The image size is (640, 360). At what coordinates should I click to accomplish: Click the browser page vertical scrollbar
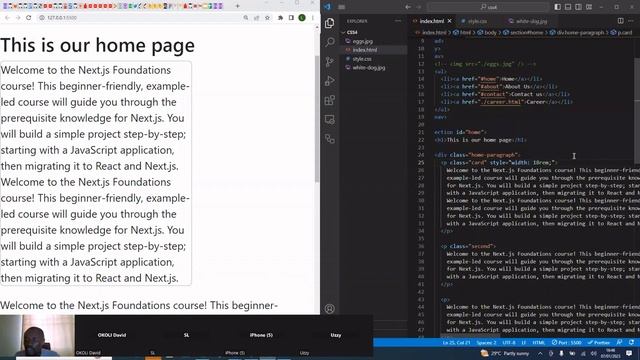[317, 119]
